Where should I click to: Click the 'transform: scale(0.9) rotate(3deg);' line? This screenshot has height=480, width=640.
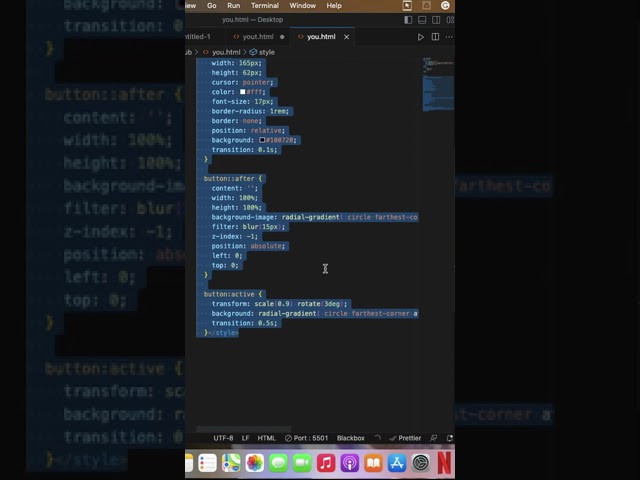pos(279,304)
